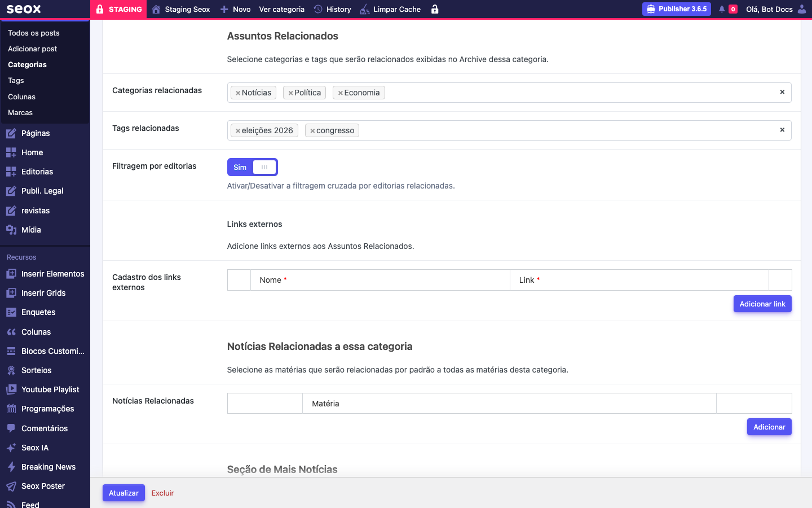This screenshot has height=508, width=812.
Task: Click the Notícias Relacionadas a essa categoria heading
Action: click(320, 347)
